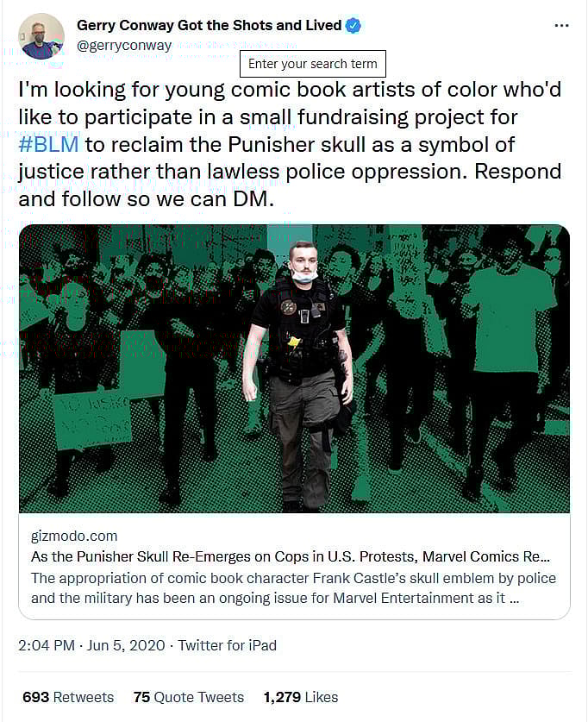
Task: Click the 2:04 PM timestamp
Action: [x=47, y=645]
